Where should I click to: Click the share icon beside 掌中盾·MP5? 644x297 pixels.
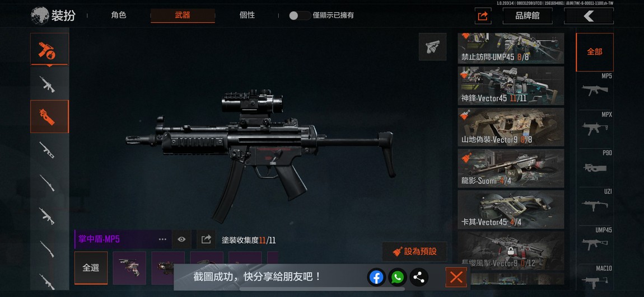pyautogui.click(x=206, y=239)
